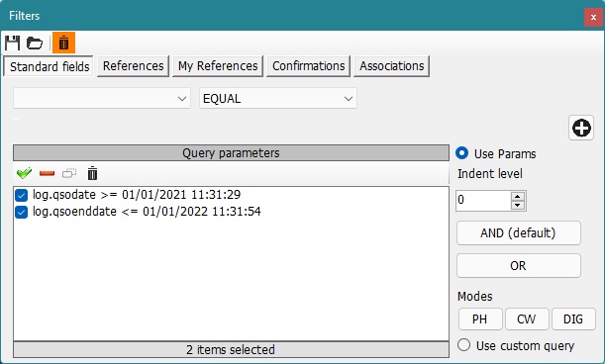
Task: Click the '2 items selected' status bar
Action: [x=231, y=349]
